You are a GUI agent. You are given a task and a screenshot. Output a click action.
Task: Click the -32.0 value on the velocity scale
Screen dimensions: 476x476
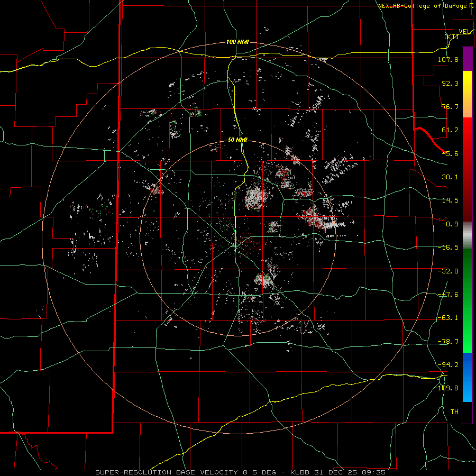coord(448,271)
